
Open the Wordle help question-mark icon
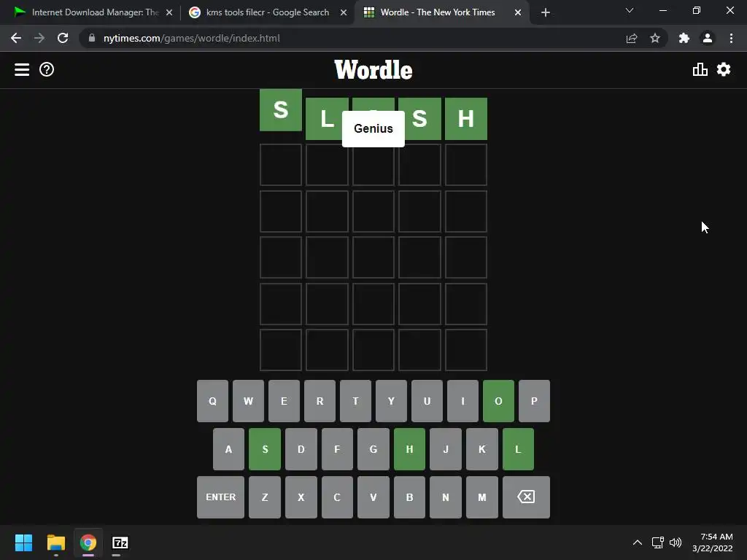pyautogui.click(x=47, y=69)
